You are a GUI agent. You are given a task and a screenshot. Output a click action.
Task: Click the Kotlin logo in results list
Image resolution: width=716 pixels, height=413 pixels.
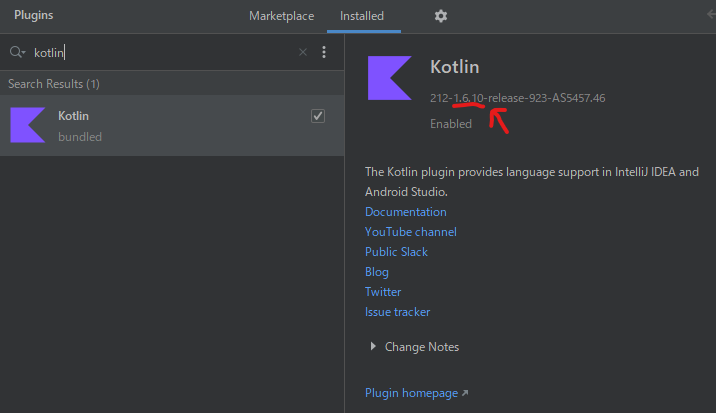[28, 125]
